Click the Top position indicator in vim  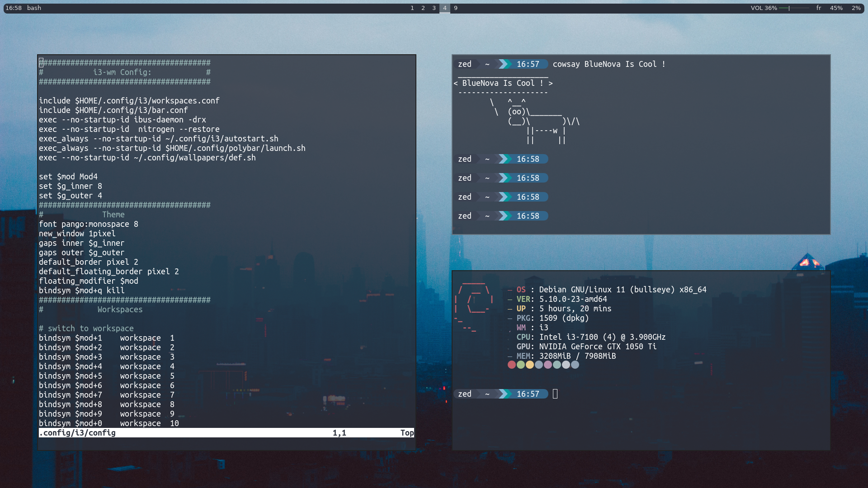(x=407, y=432)
